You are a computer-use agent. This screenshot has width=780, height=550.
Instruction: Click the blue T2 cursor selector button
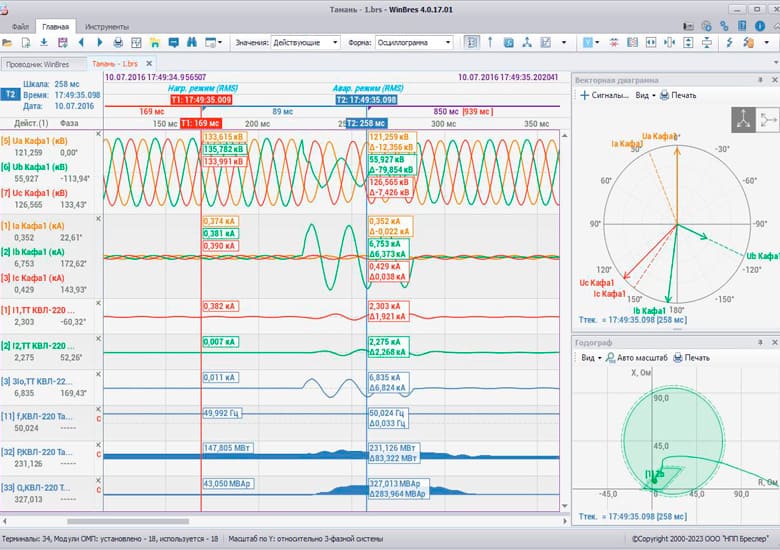click(10, 94)
